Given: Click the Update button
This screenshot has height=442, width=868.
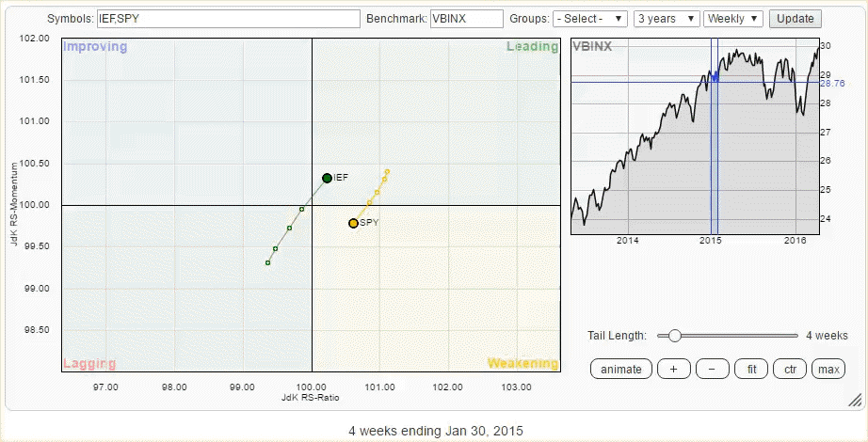Looking at the screenshot, I should [x=795, y=19].
